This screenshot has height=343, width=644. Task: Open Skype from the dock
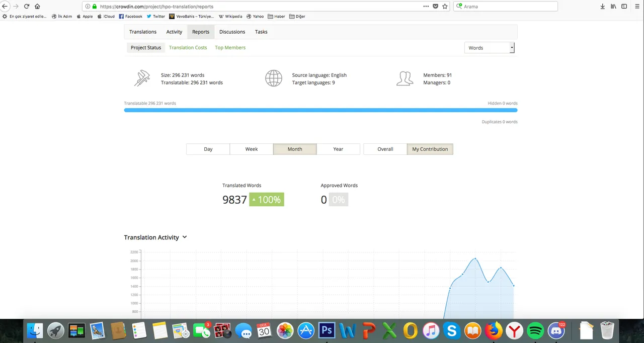click(x=451, y=330)
